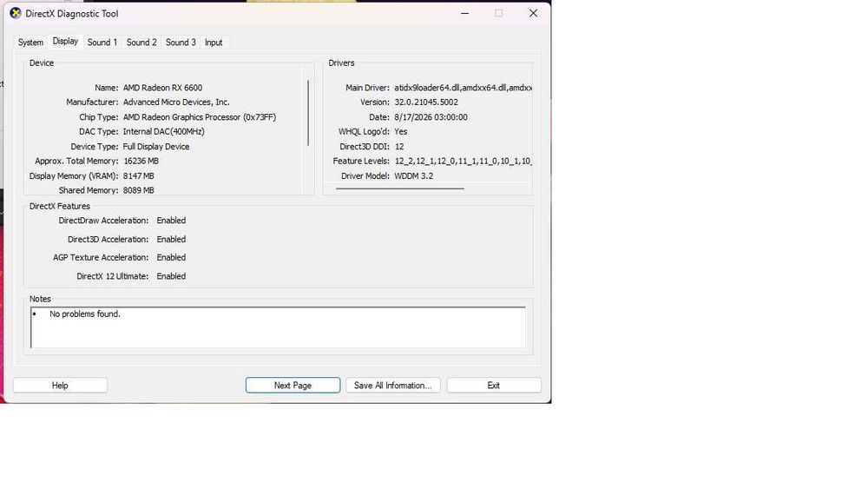Switch to the System tab
868x489 pixels.
(30, 43)
